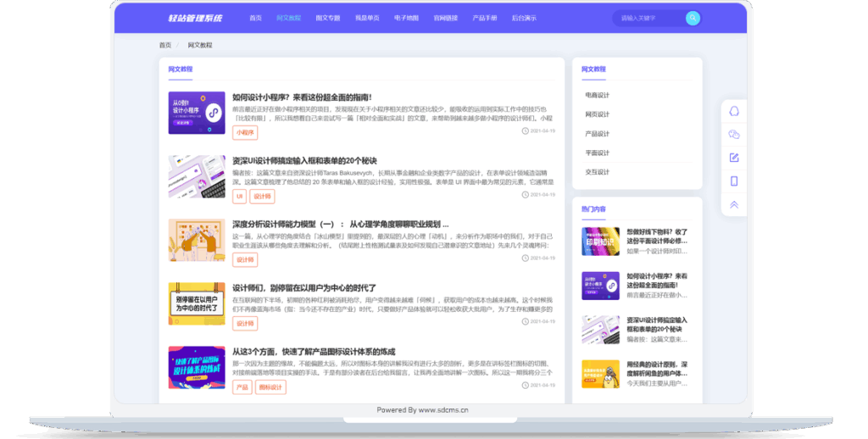Open the QQ contact floating icon
Screen dimensions: 868x439
coord(734,111)
